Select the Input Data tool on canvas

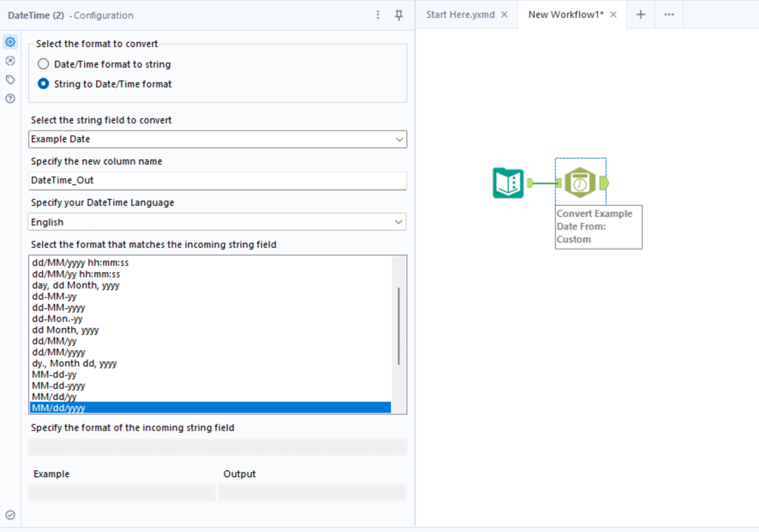[x=508, y=182]
